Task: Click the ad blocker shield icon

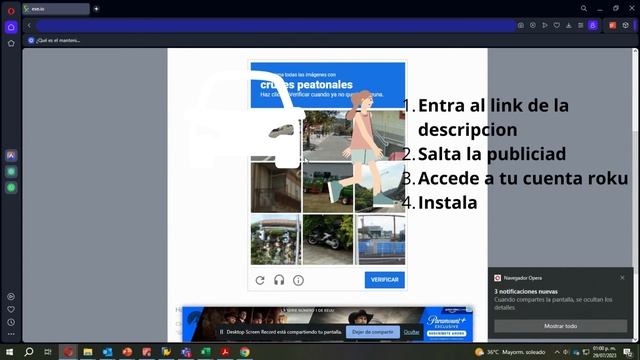Action: (533, 25)
